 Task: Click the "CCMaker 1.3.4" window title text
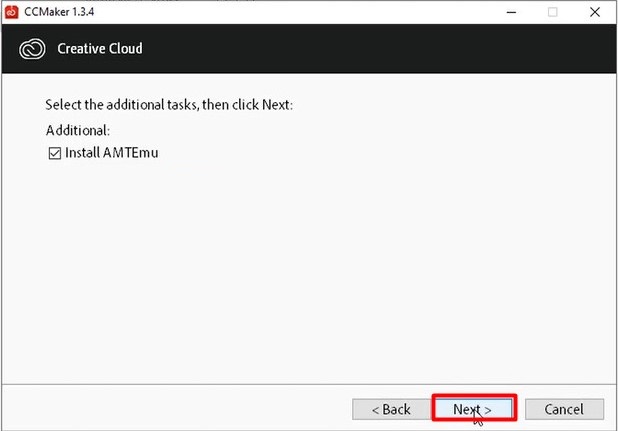pyautogui.click(x=61, y=13)
